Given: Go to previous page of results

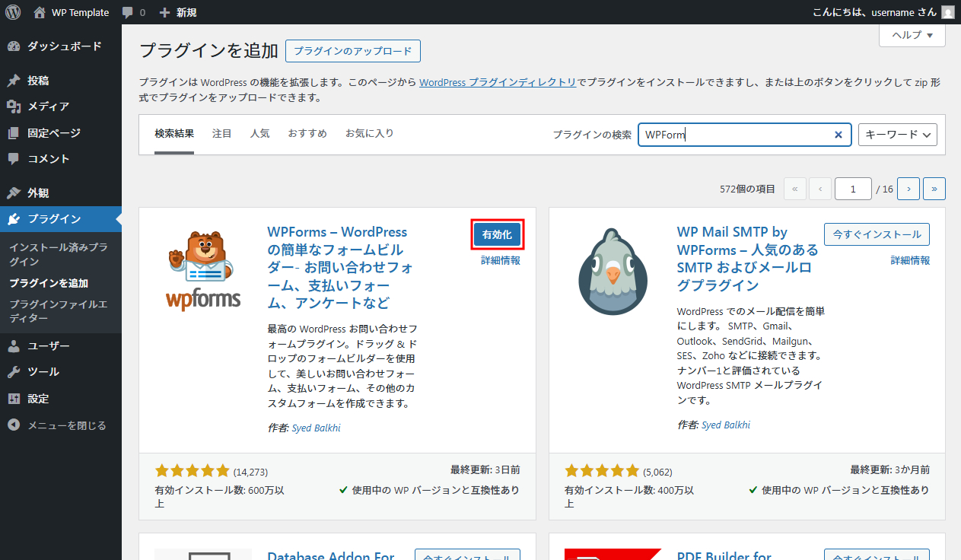Looking at the screenshot, I should click(x=820, y=189).
